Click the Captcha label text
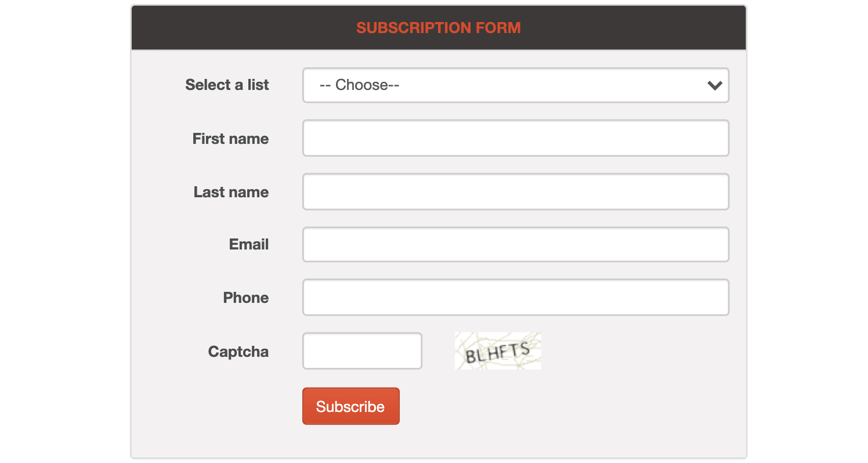The height and width of the screenshot is (463, 868). (x=238, y=352)
